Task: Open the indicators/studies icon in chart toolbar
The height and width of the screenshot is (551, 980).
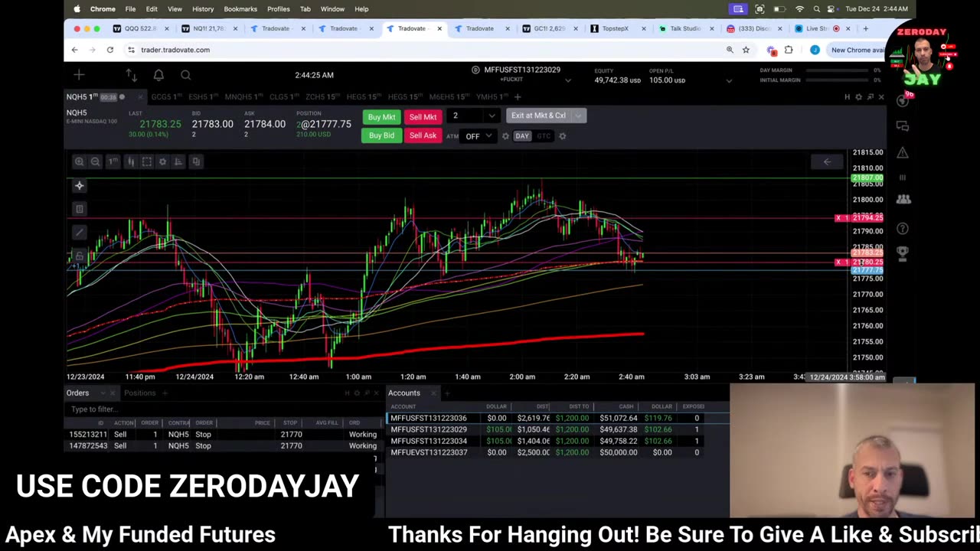Action: coord(178,161)
